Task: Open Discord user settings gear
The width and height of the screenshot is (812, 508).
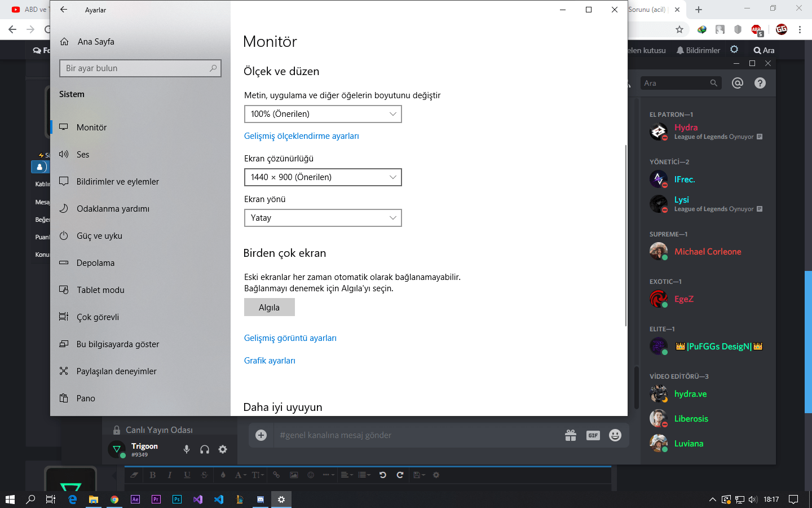Action: 223,449
